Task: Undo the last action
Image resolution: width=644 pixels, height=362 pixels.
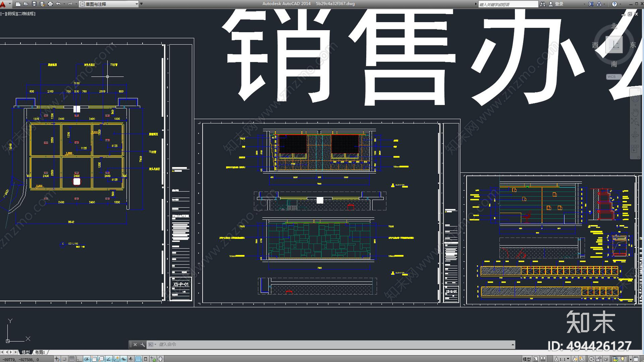Action: (x=58, y=4)
